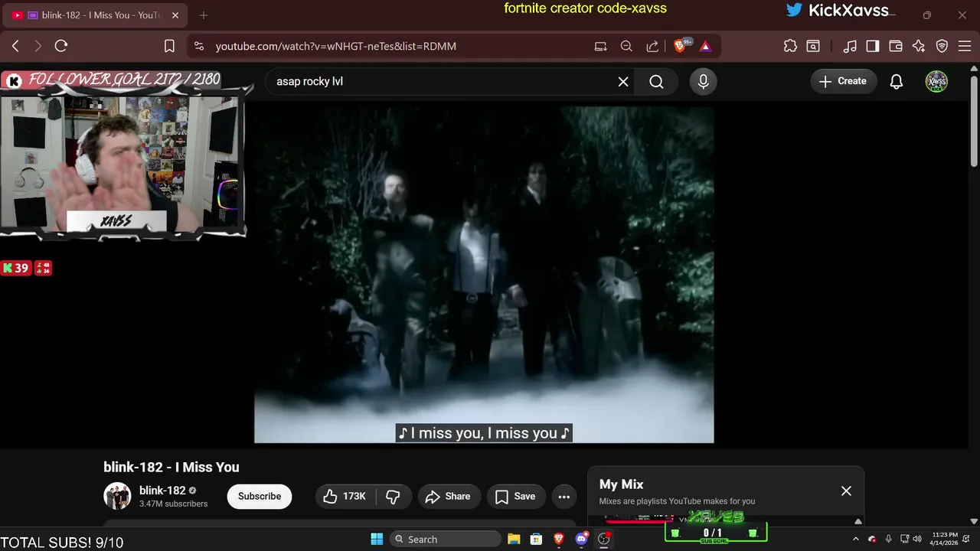Expand hidden system tray icons

pos(856,539)
